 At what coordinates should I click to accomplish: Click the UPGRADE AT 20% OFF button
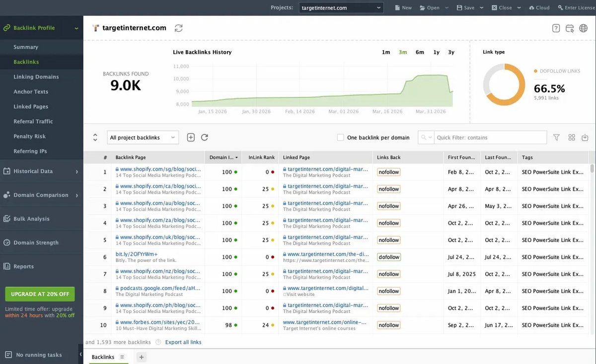tap(40, 294)
